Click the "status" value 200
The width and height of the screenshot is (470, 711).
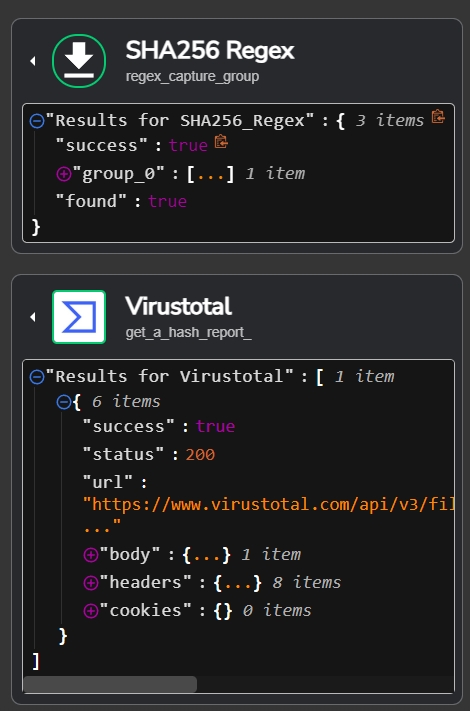200,454
